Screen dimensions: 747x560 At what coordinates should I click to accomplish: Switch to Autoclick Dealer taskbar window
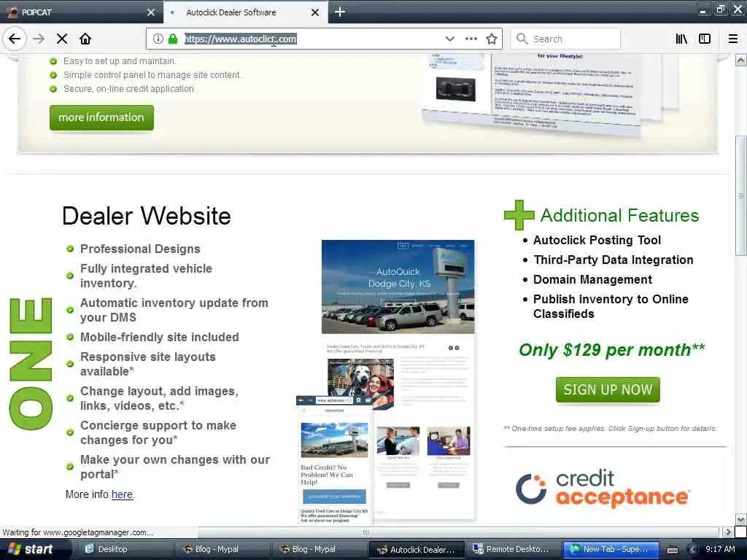[417, 549]
